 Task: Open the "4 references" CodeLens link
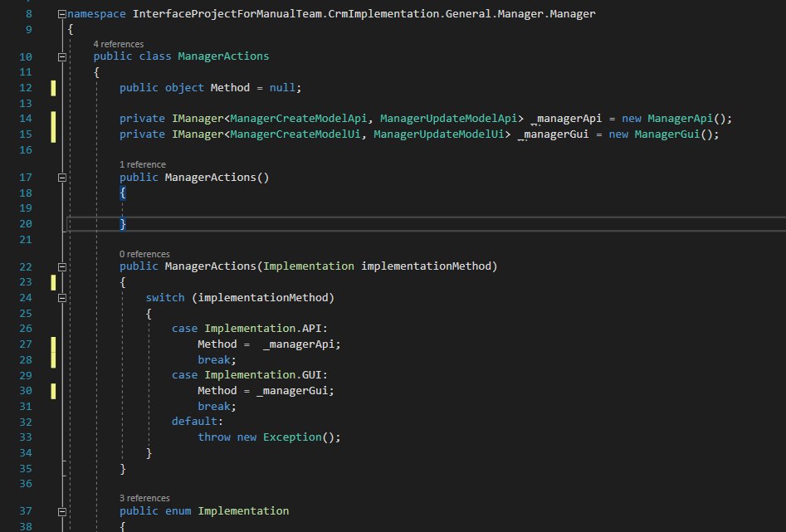(x=119, y=43)
